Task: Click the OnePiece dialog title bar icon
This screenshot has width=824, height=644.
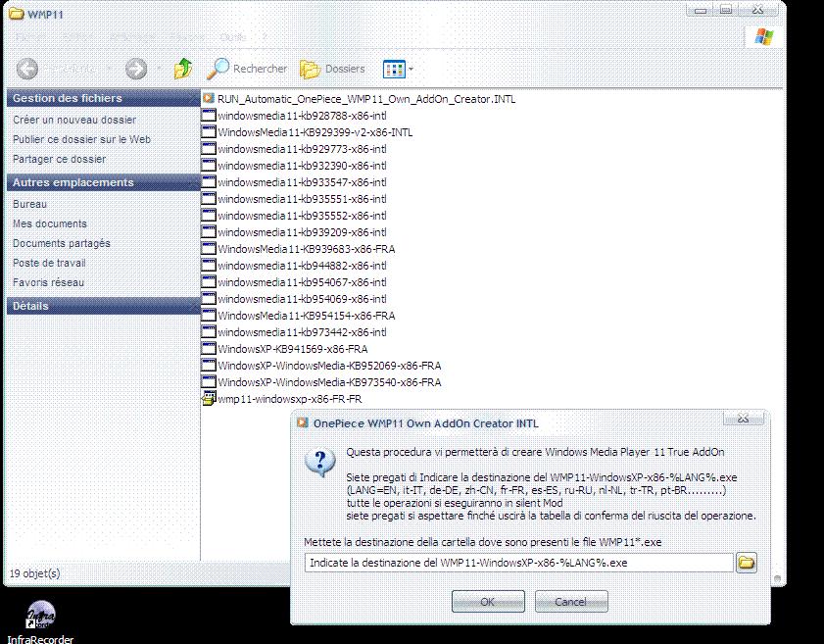Action: [302, 422]
